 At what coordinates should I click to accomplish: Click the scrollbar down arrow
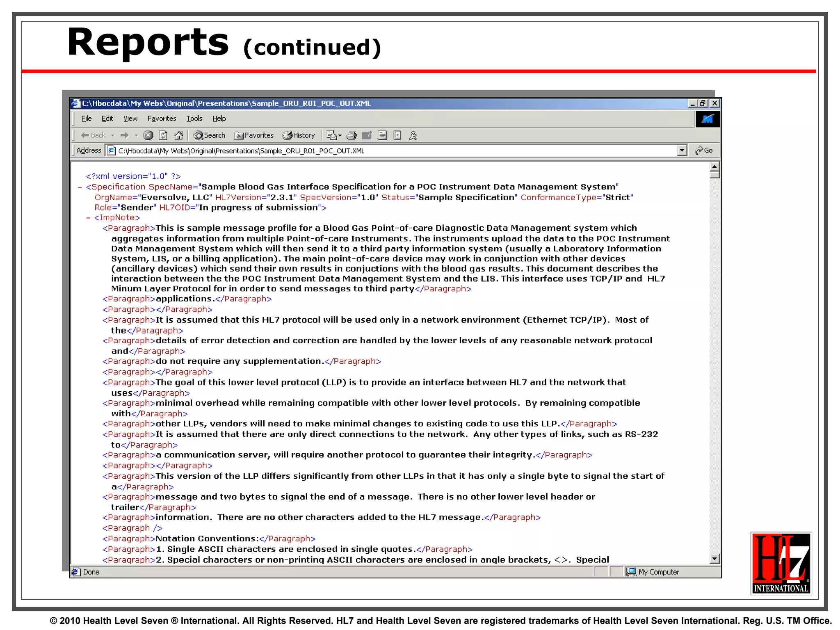click(714, 559)
